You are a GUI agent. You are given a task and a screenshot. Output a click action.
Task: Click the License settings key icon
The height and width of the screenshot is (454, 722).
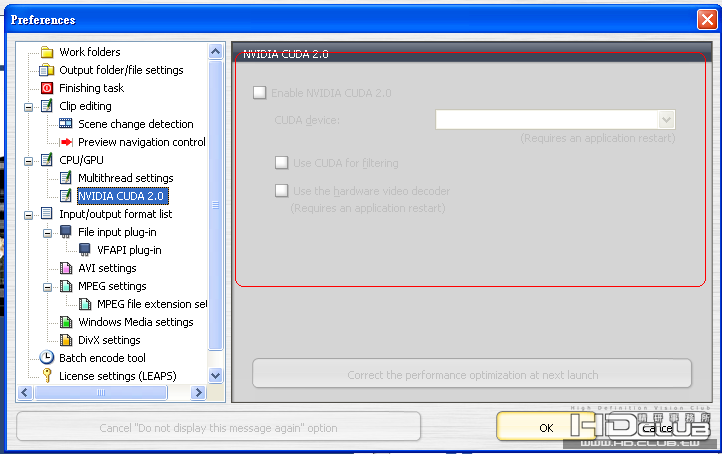click(47, 375)
